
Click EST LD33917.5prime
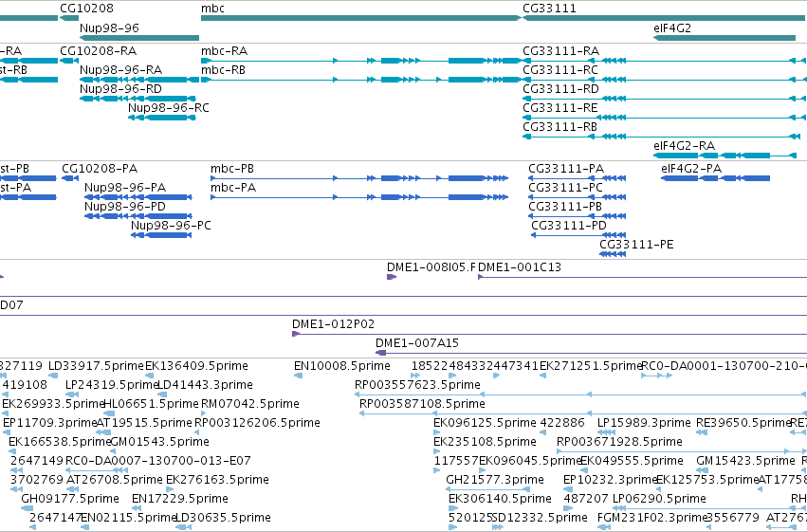click(x=96, y=366)
